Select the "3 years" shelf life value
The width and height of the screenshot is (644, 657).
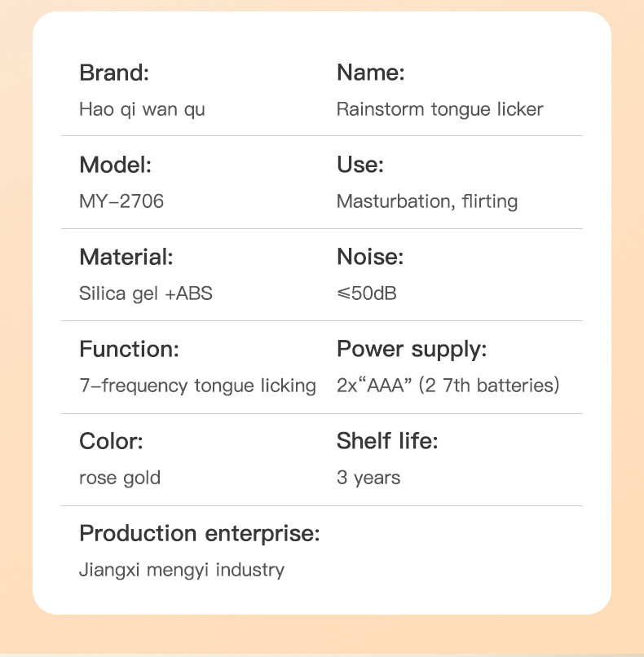[x=368, y=478]
